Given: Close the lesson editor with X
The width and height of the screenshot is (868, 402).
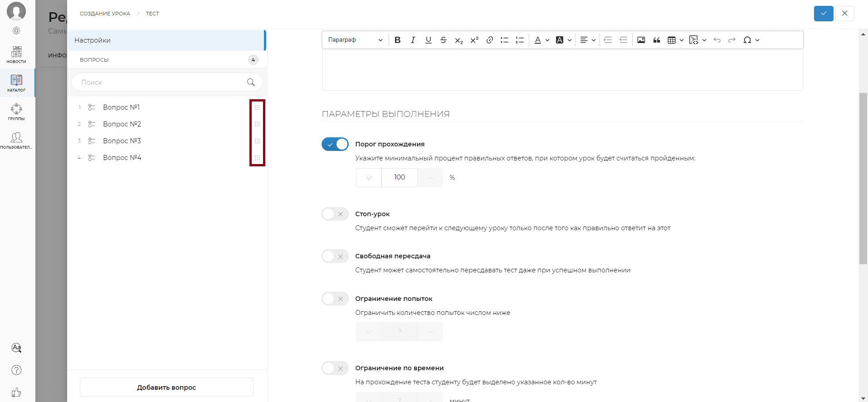Looking at the screenshot, I should [844, 13].
